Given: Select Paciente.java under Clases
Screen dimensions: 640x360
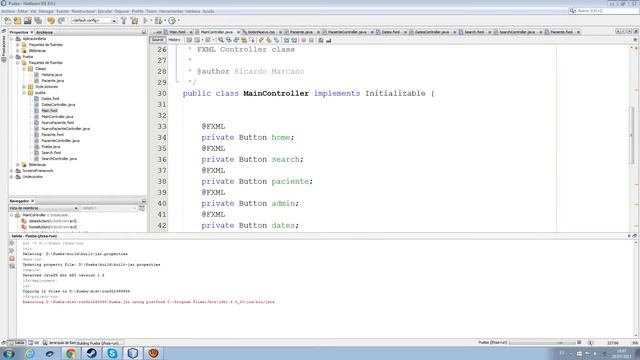Looking at the screenshot, I should click(52, 81).
